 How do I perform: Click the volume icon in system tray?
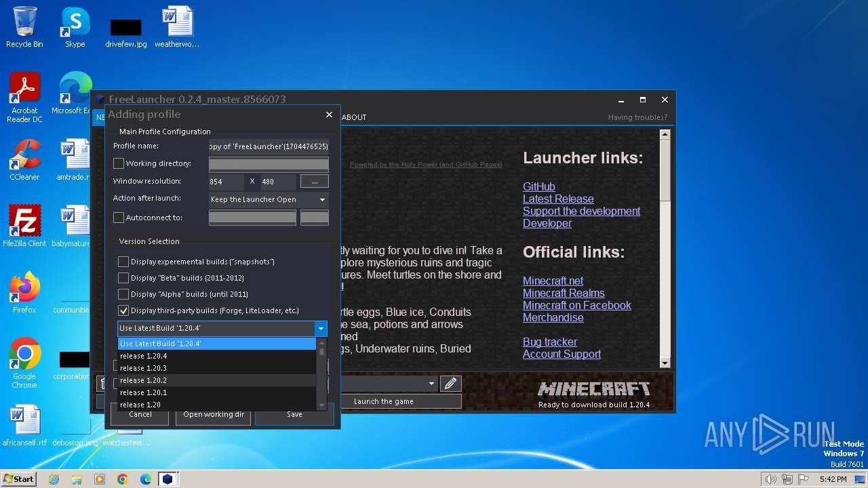pyautogui.click(x=771, y=479)
